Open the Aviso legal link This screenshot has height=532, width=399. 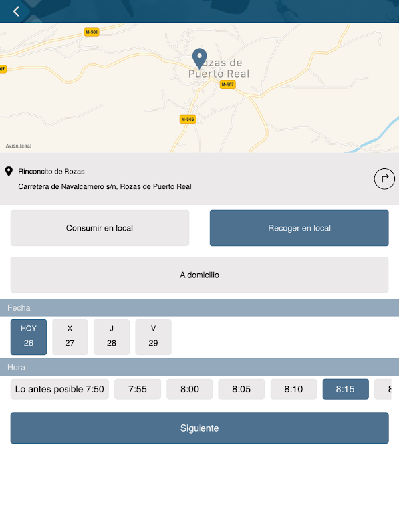18,146
